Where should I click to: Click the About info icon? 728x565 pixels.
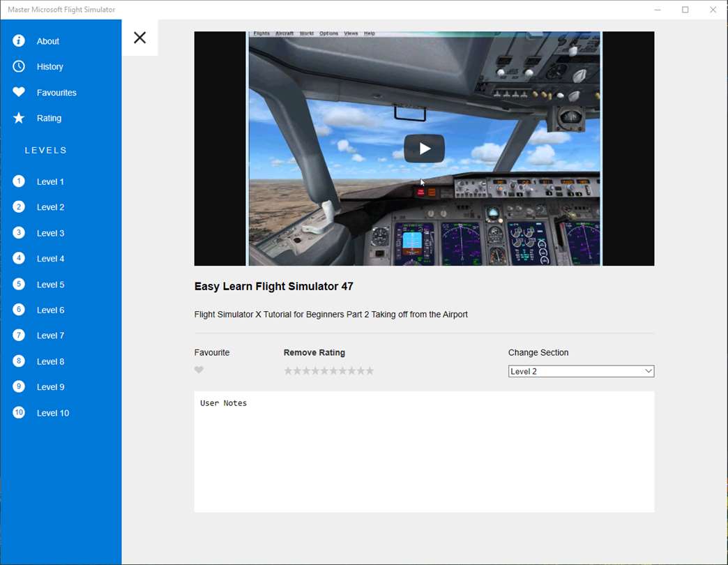pos(19,41)
